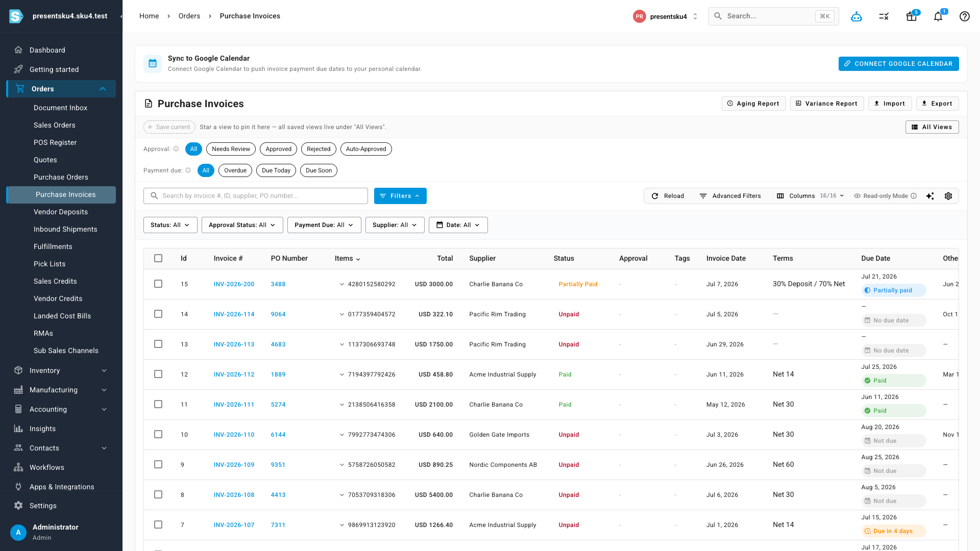Collapse the sidebar with the arrow icon

pyautogui.click(x=121, y=16)
